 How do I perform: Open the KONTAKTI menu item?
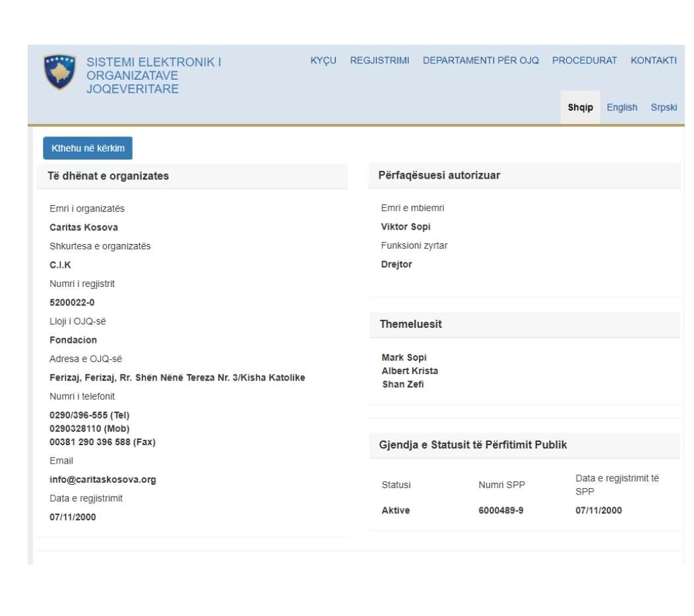tap(653, 61)
